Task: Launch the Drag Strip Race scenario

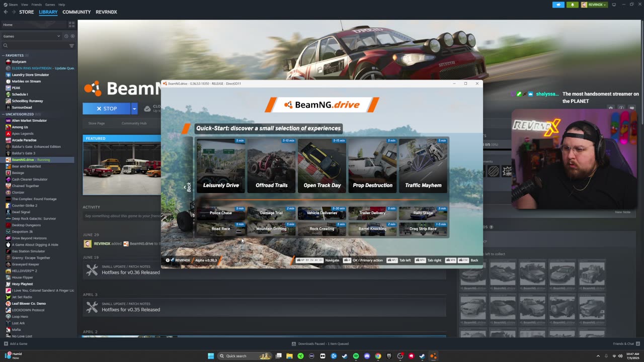Action: pyautogui.click(x=423, y=229)
